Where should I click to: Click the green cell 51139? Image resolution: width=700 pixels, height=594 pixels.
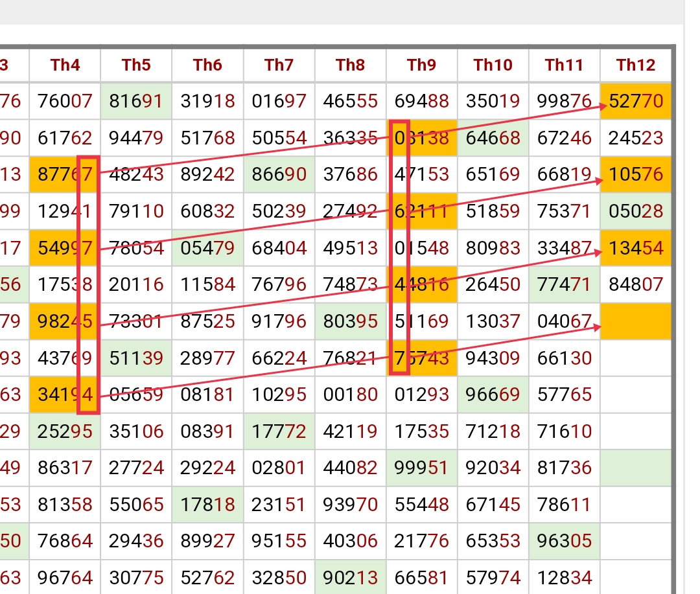[137, 358]
